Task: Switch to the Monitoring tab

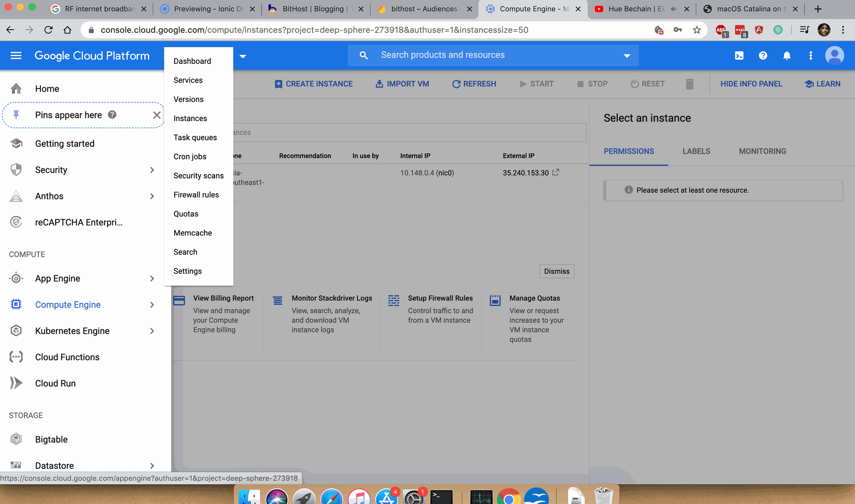Action: tap(762, 151)
